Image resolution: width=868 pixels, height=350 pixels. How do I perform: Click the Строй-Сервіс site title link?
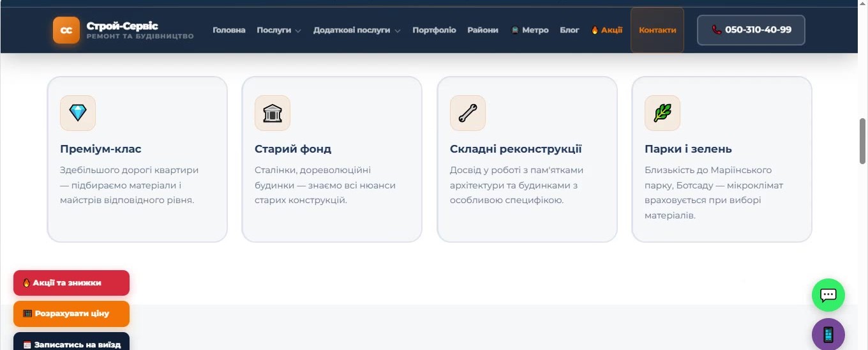click(x=123, y=26)
